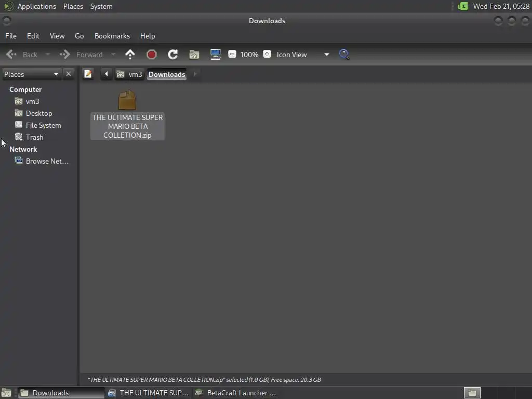The height and width of the screenshot is (399, 532).
Task: Open the Bookmarks menu
Action: coord(112,36)
